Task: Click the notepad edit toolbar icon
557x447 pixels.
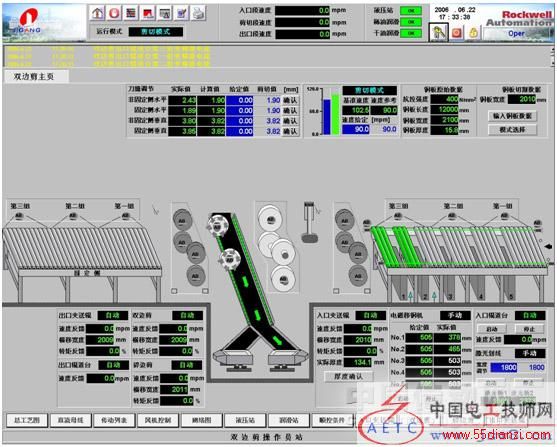Action: 182,13
